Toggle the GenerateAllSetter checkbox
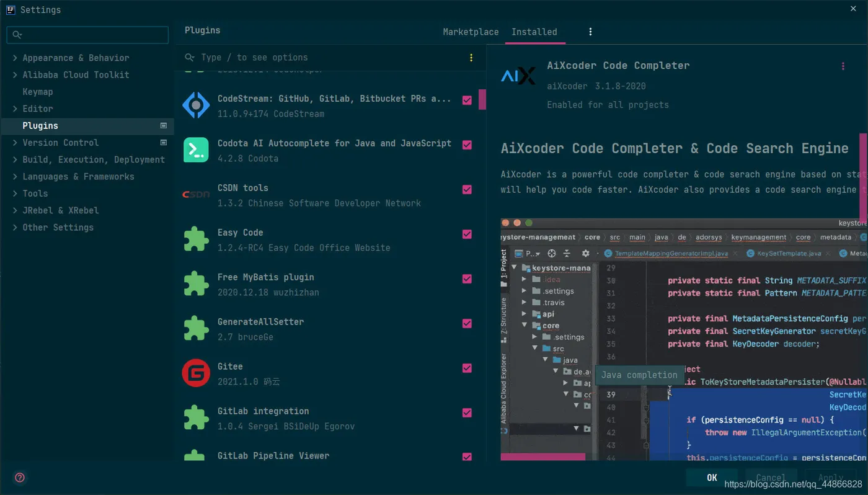Screen dimensions: 868x495 pos(467,323)
